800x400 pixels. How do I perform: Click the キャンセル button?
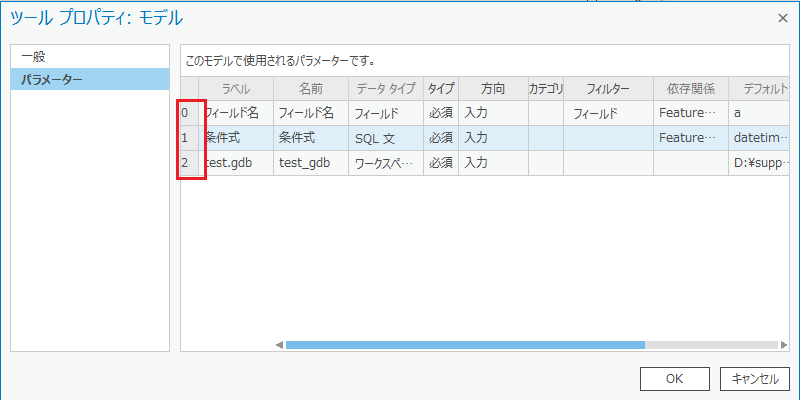755,379
